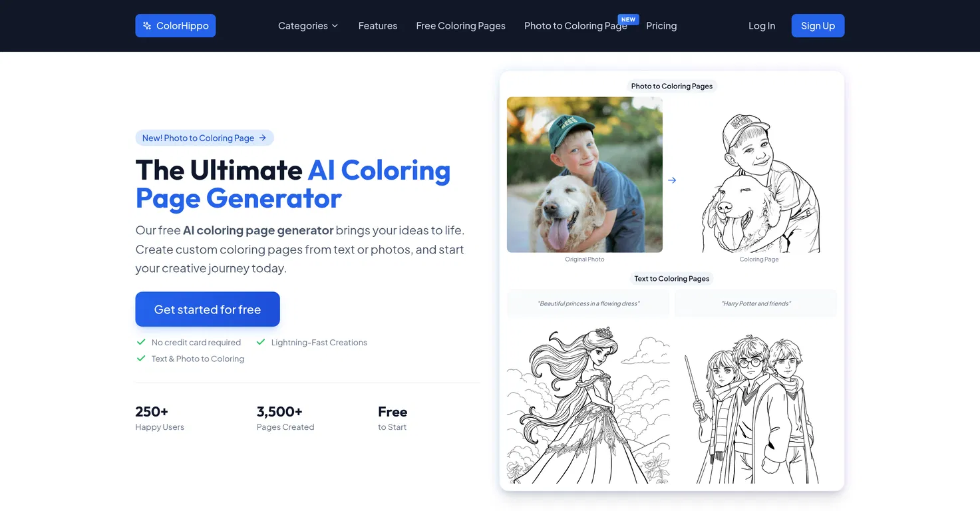Click the Beautiful princess prompt box
The width and height of the screenshot is (980, 511).
(x=588, y=303)
